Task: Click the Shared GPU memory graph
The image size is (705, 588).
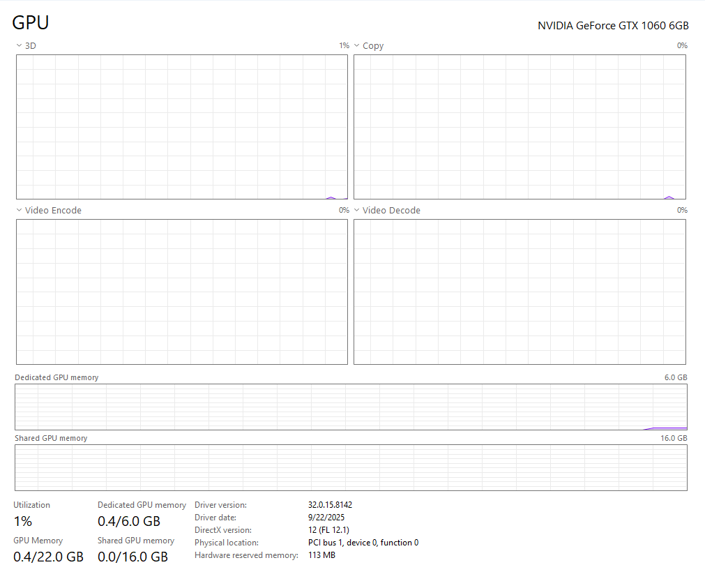Action: click(x=351, y=467)
